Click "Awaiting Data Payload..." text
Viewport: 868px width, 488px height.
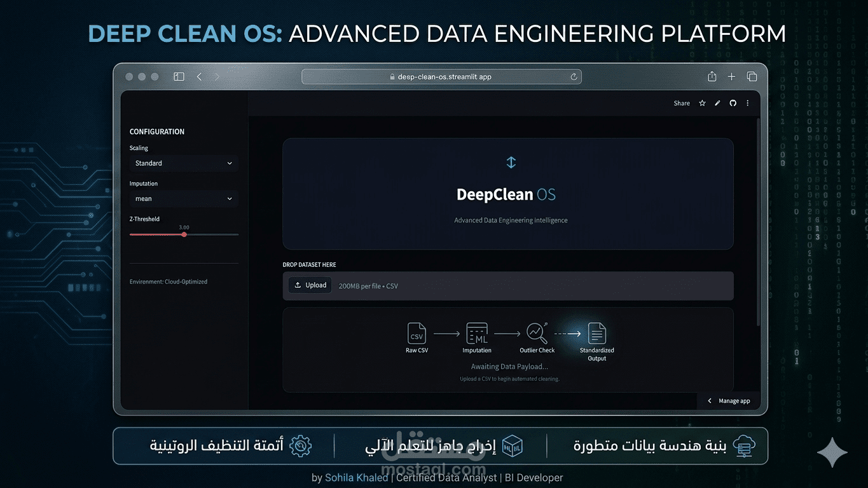pos(509,367)
